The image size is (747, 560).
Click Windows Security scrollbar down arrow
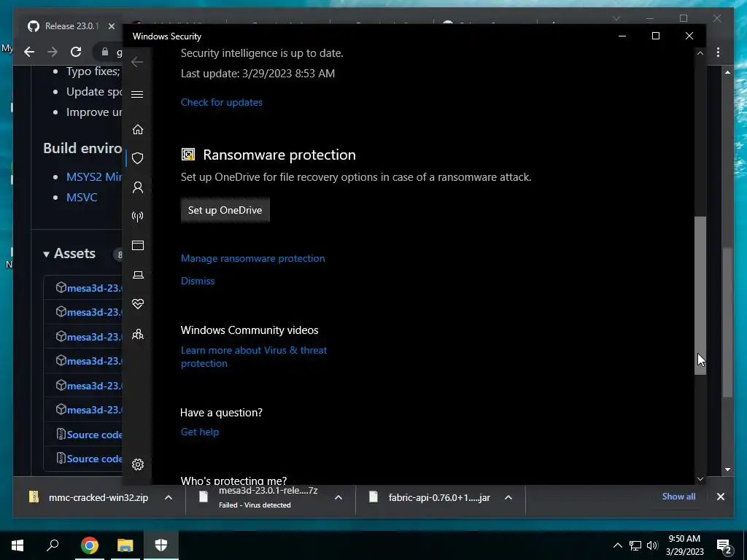coord(700,478)
